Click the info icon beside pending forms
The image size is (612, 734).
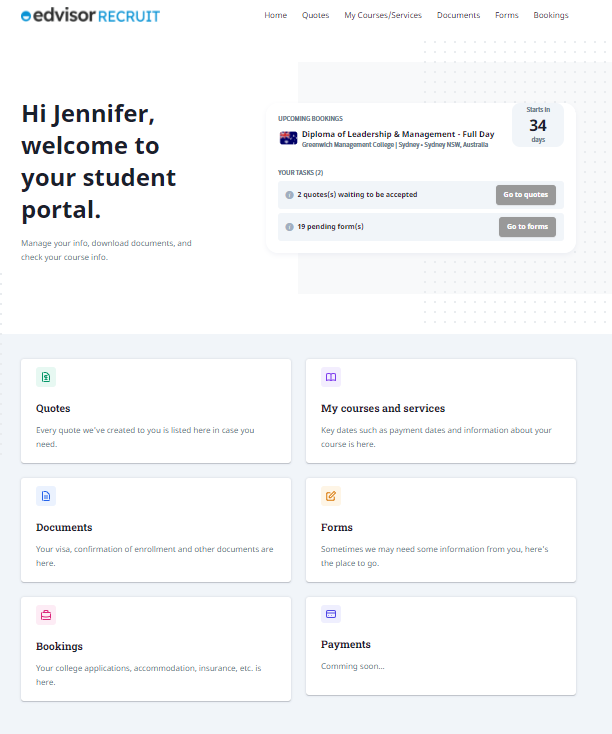tap(289, 227)
